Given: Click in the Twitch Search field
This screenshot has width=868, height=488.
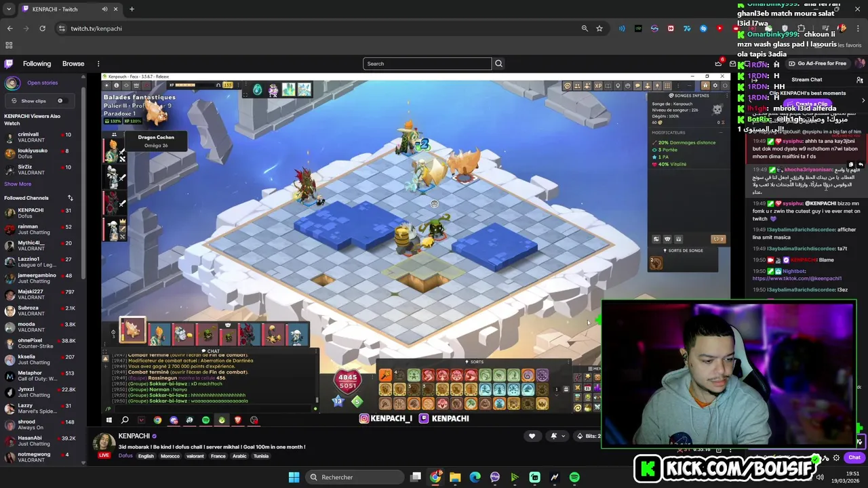Looking at the screenshot, I should (x=427, y=64).
